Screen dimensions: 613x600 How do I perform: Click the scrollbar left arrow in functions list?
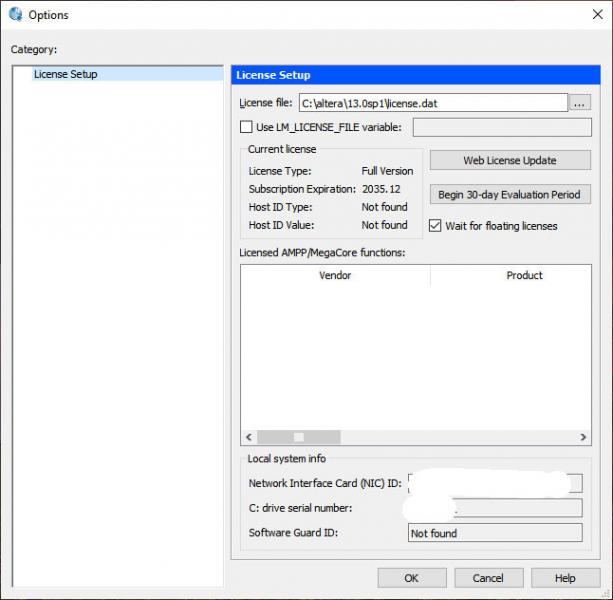tap(248, 437)
